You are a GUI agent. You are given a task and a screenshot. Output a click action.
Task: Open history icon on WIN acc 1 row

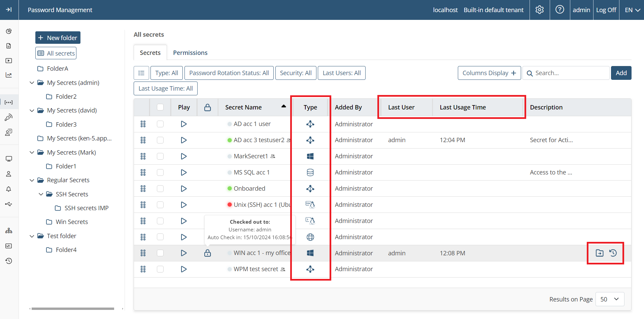613,253
